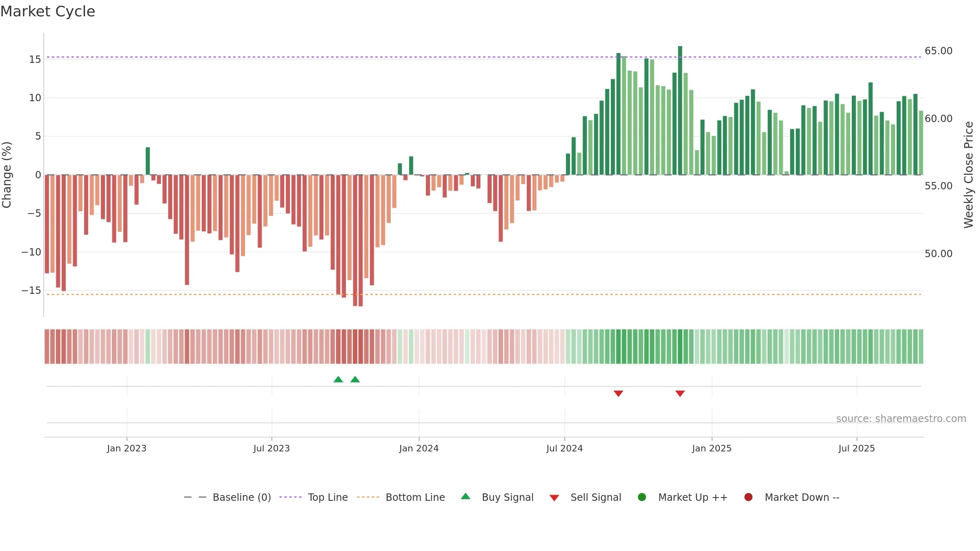This screenshot has height=551, width=980.
Task: Click the lone green bar near early 2023
Action: [148, 161]
